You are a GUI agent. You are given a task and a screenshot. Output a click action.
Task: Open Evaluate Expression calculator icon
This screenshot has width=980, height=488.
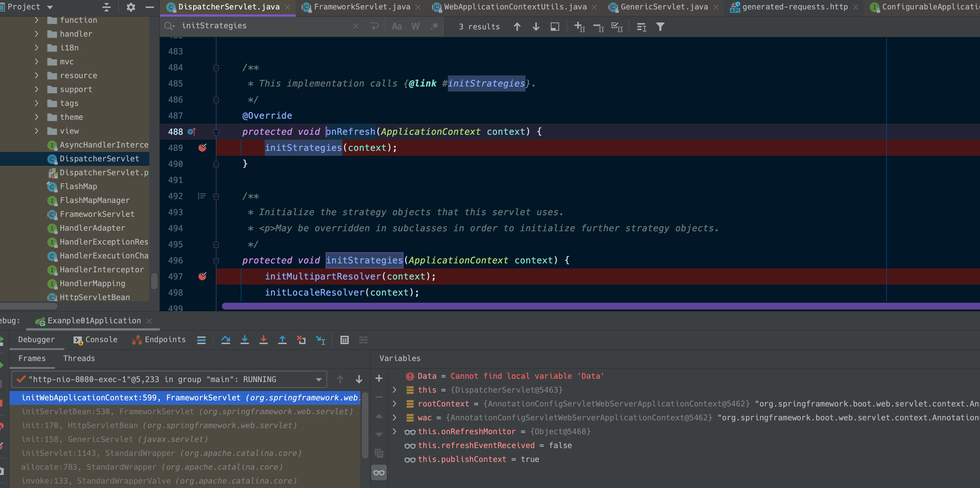[x=344, y=340]
